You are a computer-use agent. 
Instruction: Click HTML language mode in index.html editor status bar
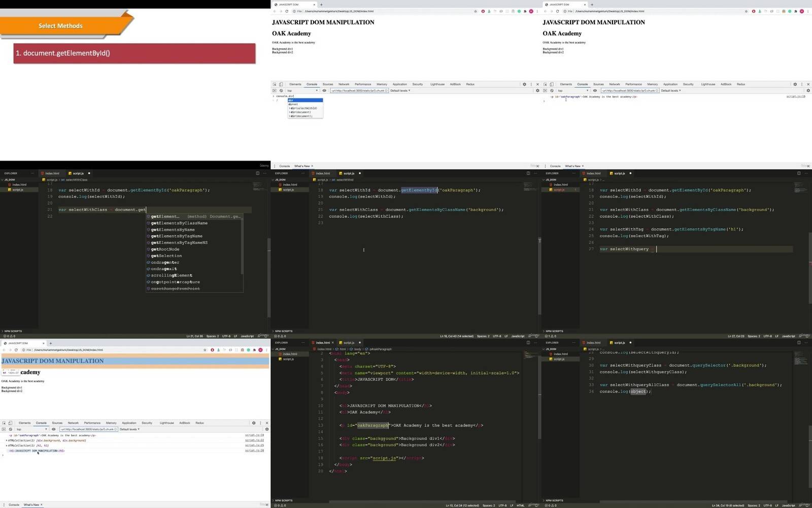click(x=521, y=505)
